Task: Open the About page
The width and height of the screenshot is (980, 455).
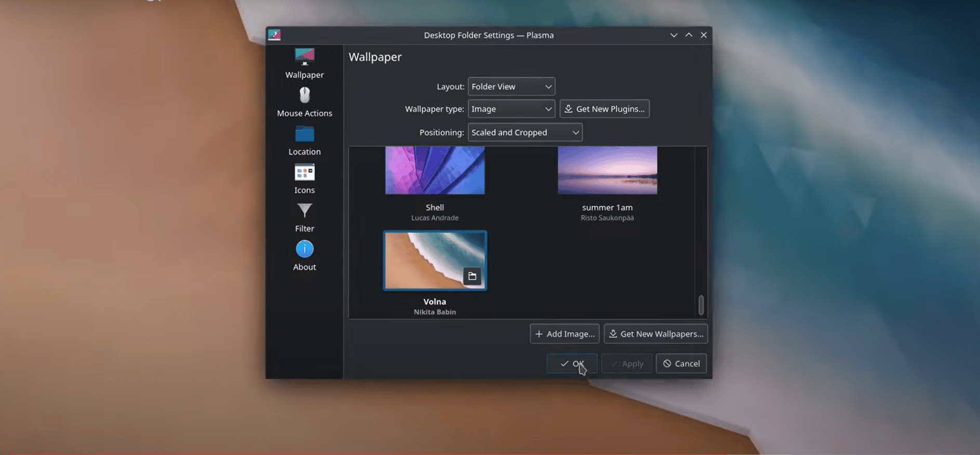Action: point(304,255)
